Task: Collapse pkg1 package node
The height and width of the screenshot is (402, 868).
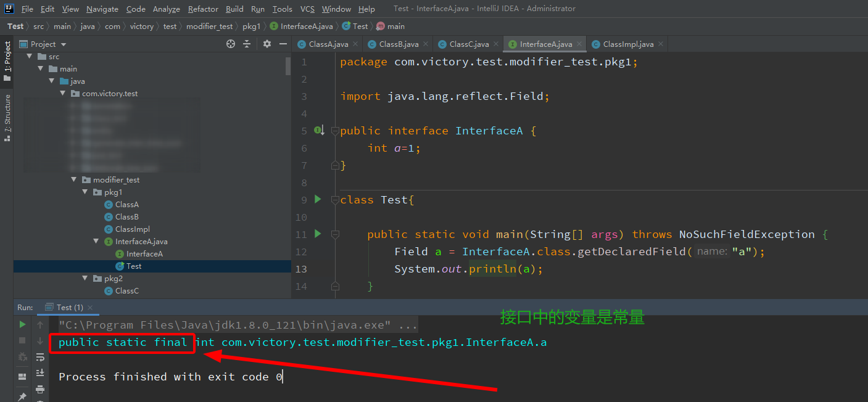Action: pyautogui.click(x=85, y=192)
